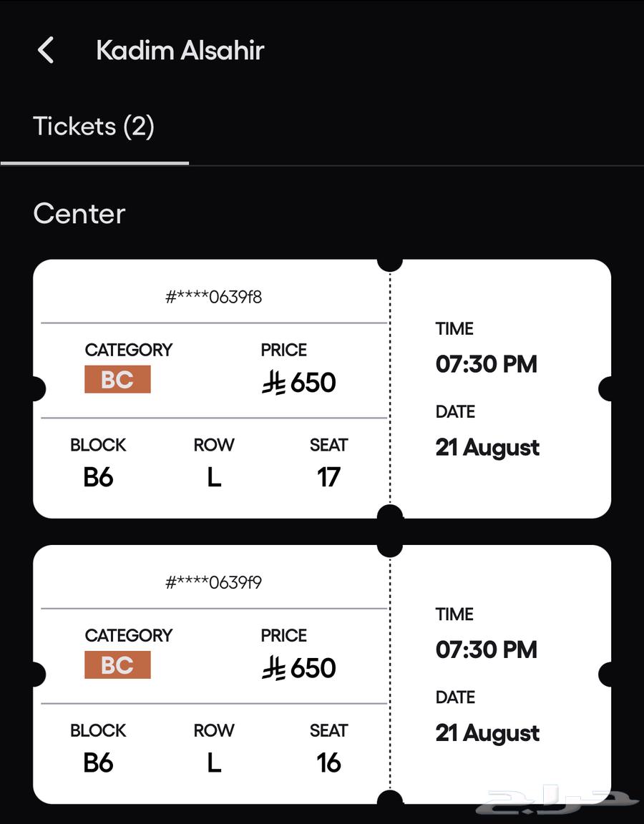The image size is (644, 824).
Task: Click the BC category badge on seat 16 ticket
Action: [x=117, y=664]
